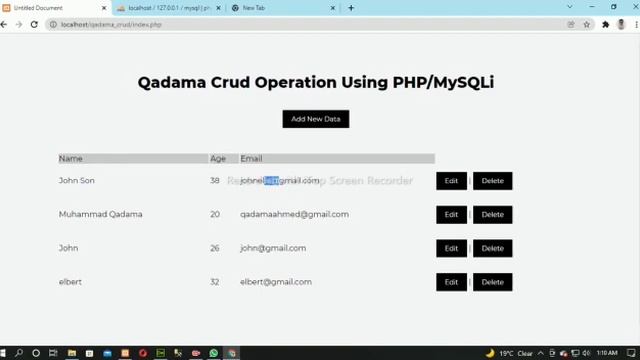Open Windows search magnifier on taskbar
Screen dimensions: 640x360
[x=19, y=353]
